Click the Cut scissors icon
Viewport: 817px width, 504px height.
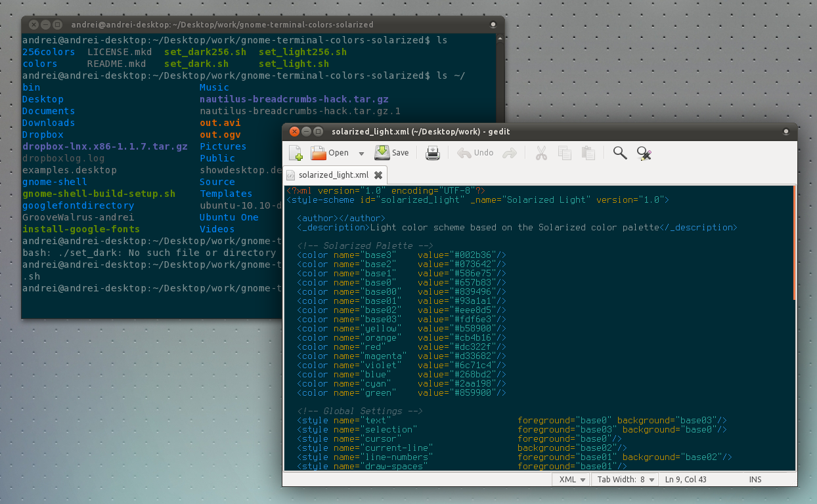(541, 153)
